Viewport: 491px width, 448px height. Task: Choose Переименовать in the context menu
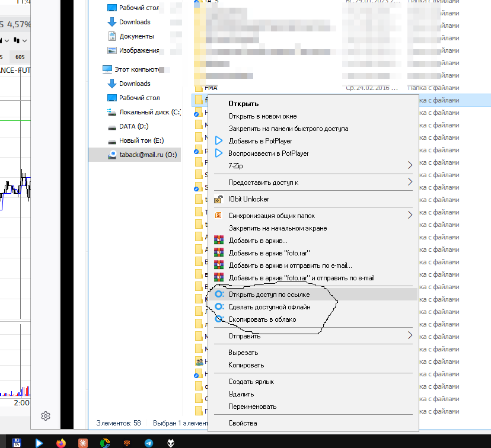[313, 407]
